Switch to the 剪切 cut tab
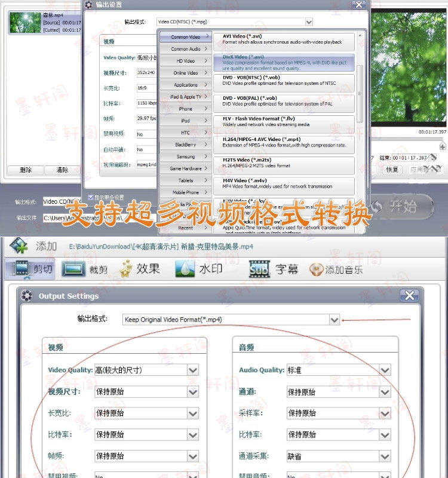Viewport: 448px width, 478px height. pyautogui.click(x=30, y=269)
